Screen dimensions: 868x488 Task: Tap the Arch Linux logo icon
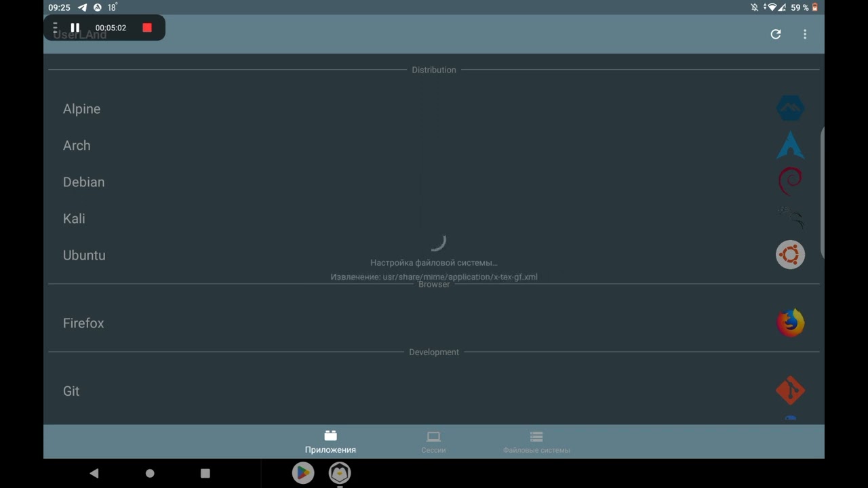[x=790, y=145]
